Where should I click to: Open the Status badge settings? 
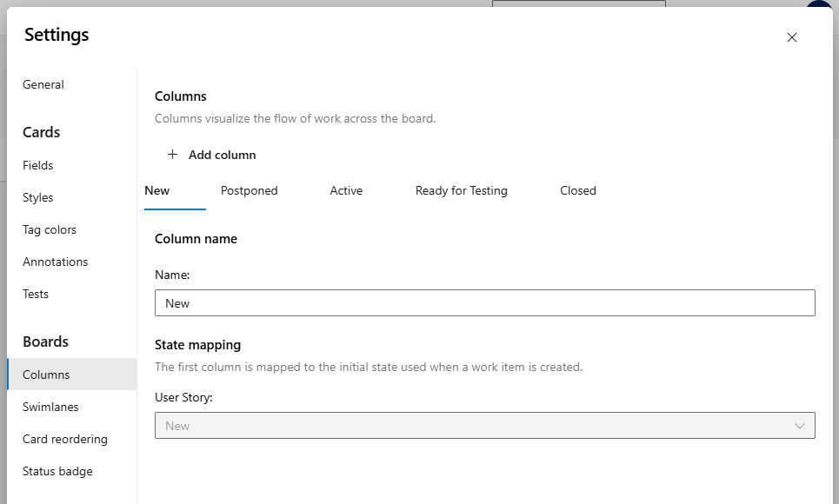click(57, 471)
